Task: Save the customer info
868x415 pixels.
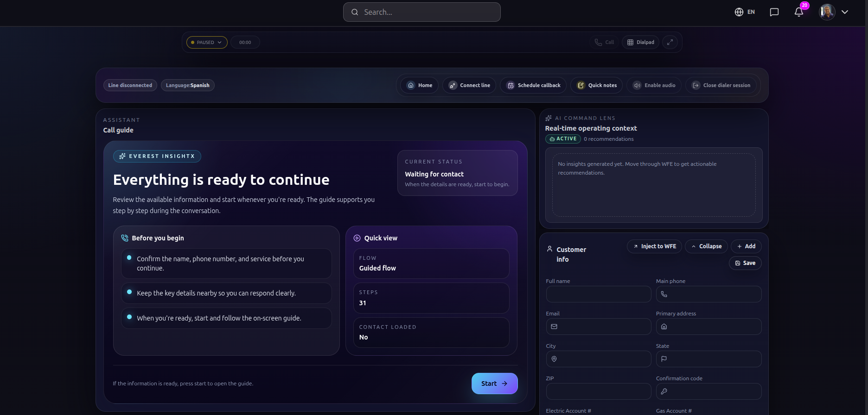Action: tap(745, 263)
